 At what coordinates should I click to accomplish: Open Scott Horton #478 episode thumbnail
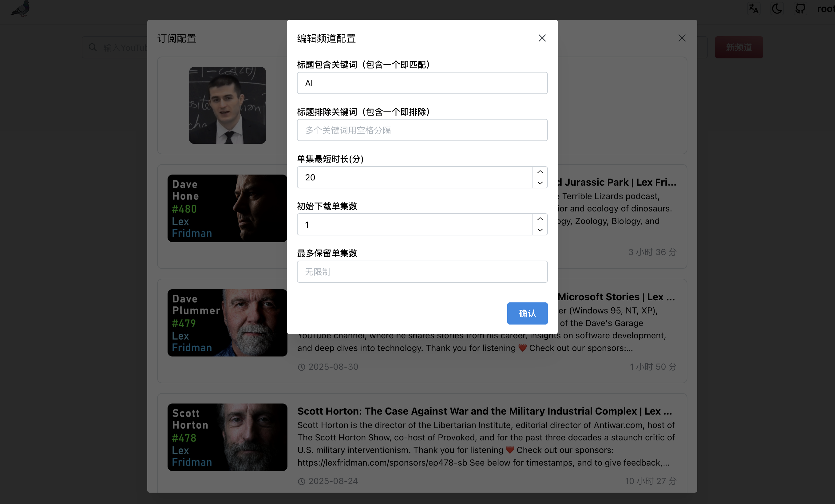click(228, 437)
